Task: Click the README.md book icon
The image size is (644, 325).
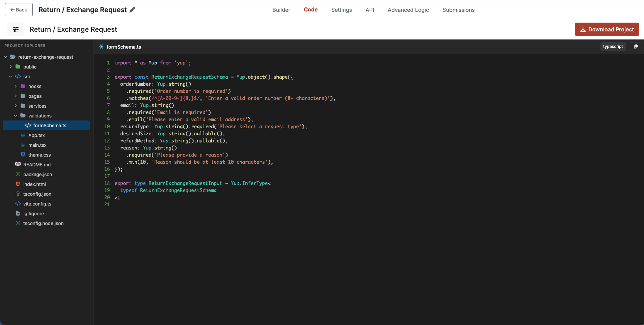Action: pos(18,164)
